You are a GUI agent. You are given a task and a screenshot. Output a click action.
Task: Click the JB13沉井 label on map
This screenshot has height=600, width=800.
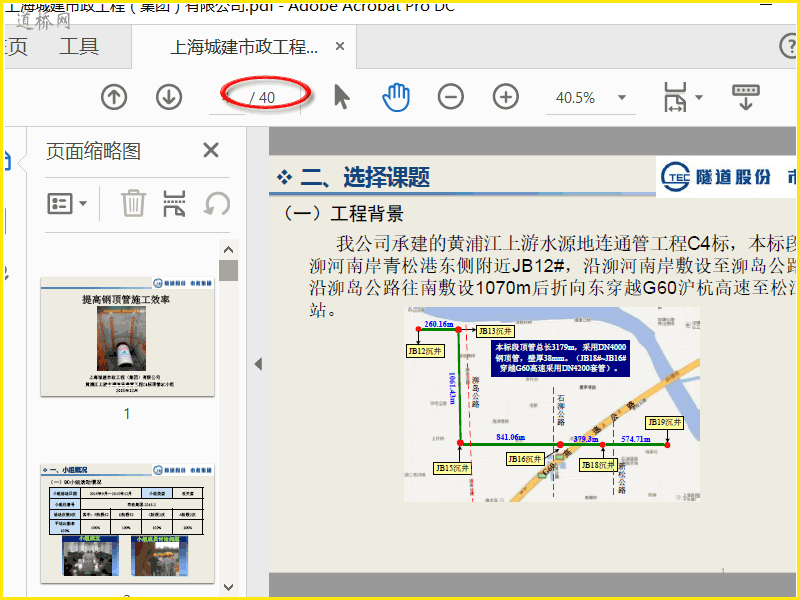click(x=495, y=331)
